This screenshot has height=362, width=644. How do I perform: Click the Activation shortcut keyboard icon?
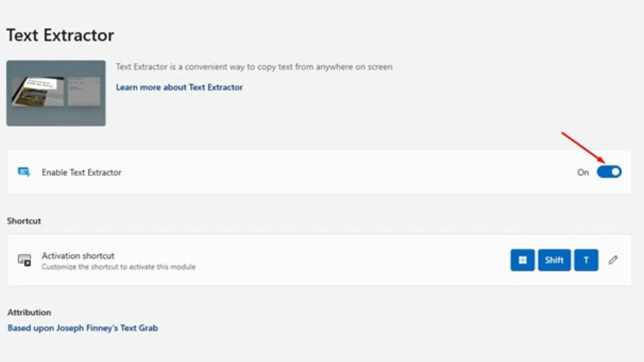[x=24, y=260]
